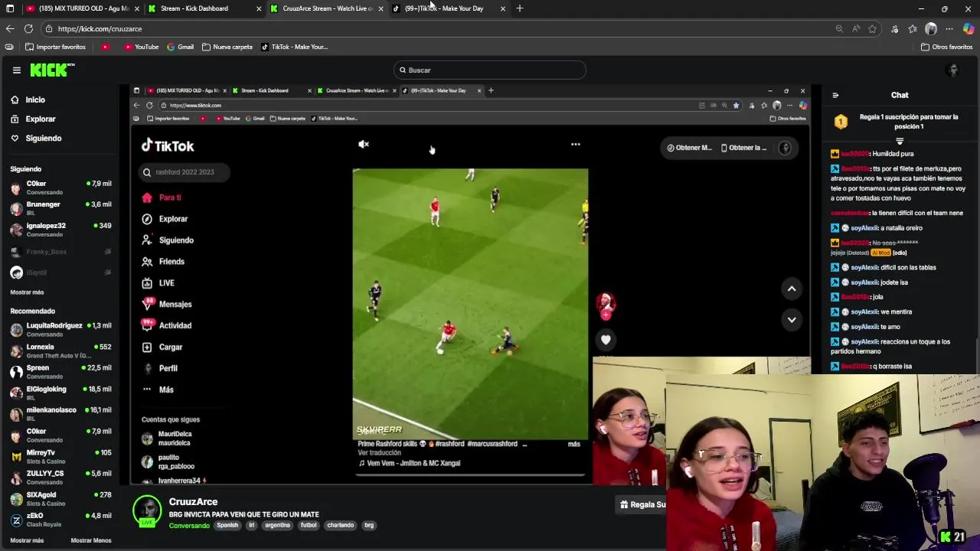Open a new browser tab with the plus icon
980x551 pixels.
(x=520, y=8)
